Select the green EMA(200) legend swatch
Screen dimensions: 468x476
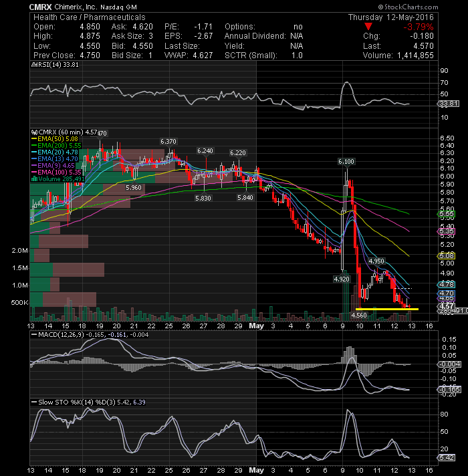coord(34,146)
